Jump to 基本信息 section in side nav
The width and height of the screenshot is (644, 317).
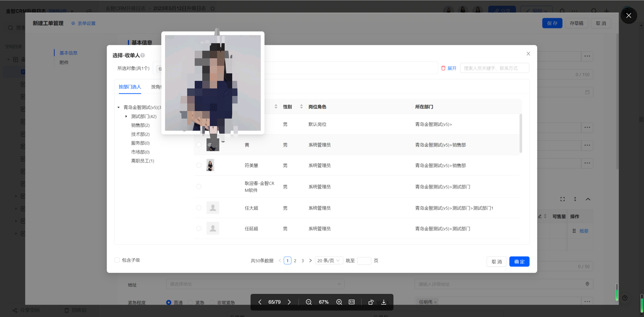click(x=68, y=53)
